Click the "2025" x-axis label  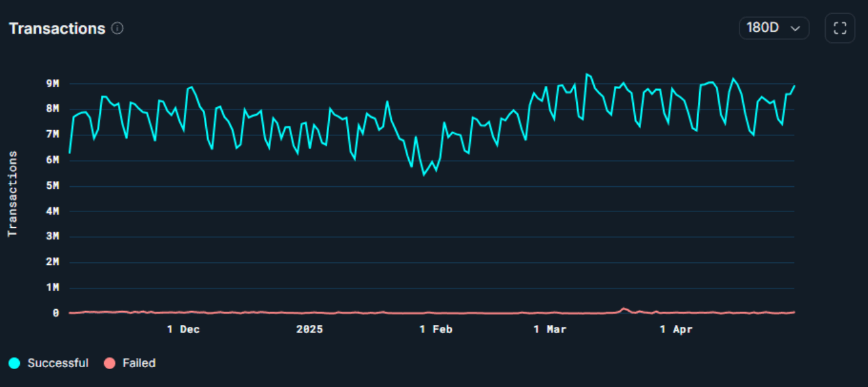309,329
